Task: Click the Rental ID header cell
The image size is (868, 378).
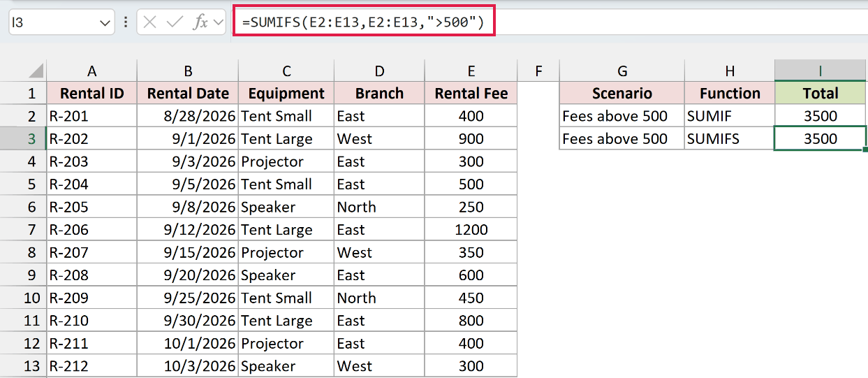Action: click(91, 93)
